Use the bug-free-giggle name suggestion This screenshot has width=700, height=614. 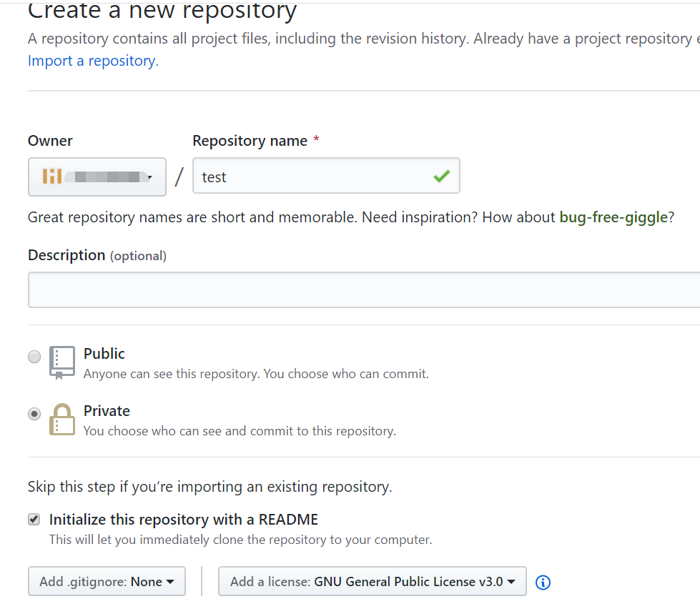point(613,217)
